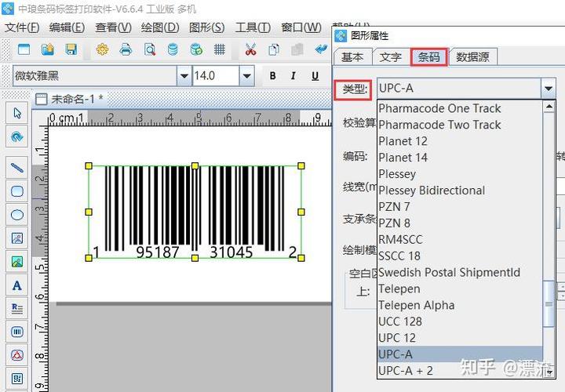Choose Swedish Postal ShipmentId type

click(x=460, y=273)
